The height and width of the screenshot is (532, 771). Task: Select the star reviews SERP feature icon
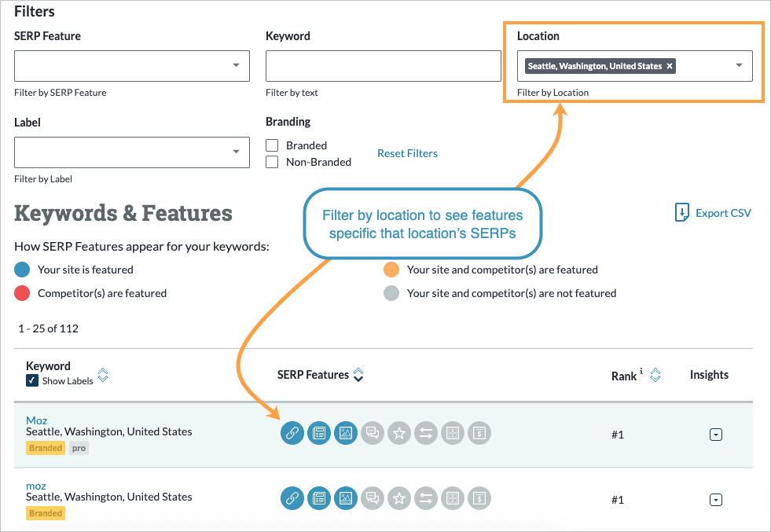tap(398, 433)
